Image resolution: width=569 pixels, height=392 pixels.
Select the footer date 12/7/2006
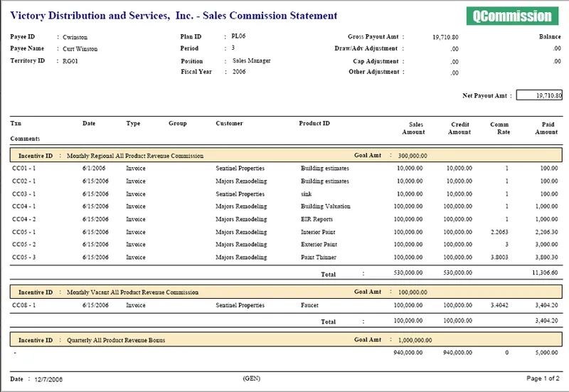tap(48, 379)
